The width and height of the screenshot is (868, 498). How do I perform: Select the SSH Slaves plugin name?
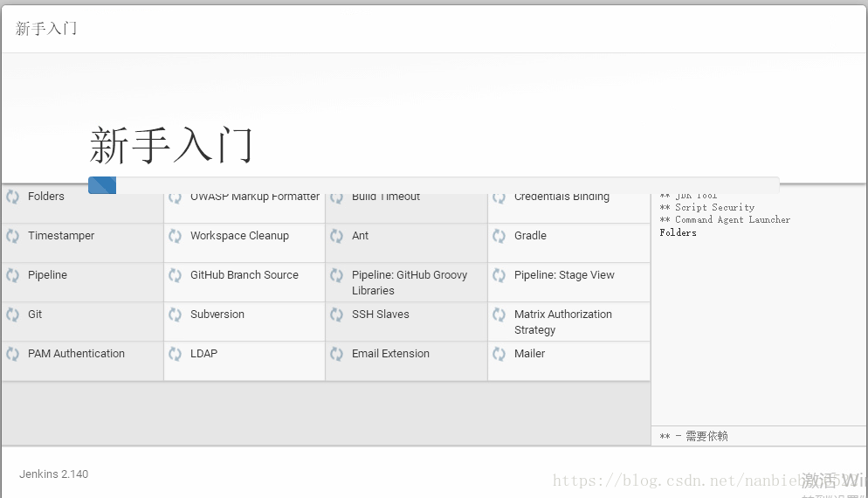click(381, 315)
